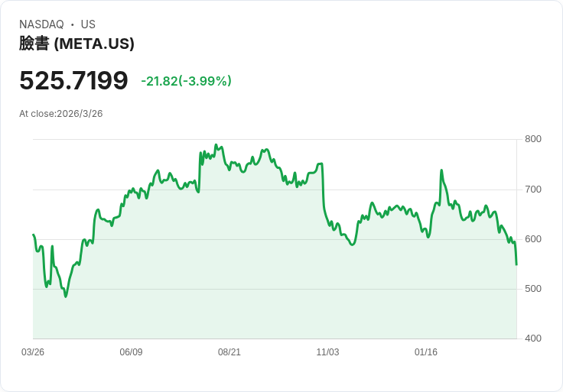Click the chart line's highest peak

click(216, 144)
